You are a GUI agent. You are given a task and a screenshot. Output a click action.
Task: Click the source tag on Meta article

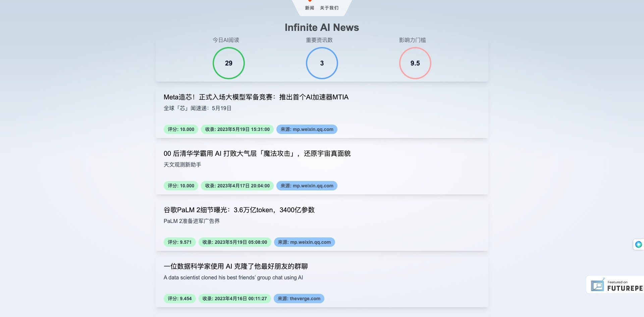click(x=307, y=129)
